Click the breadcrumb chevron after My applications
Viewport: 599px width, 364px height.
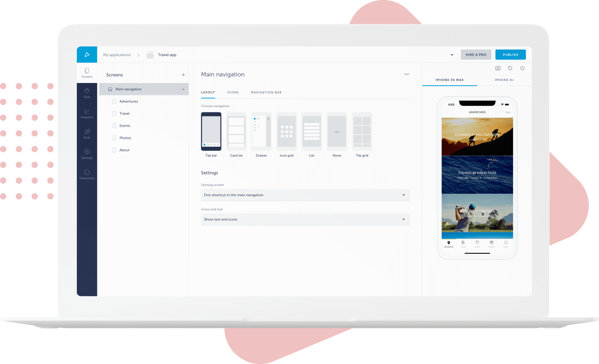point(138,55)
